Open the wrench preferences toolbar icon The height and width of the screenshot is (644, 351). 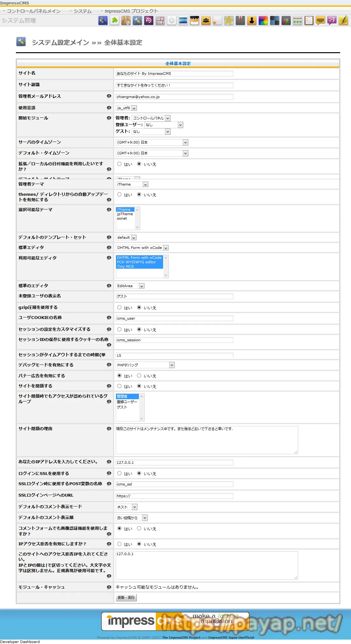[137, 21]
